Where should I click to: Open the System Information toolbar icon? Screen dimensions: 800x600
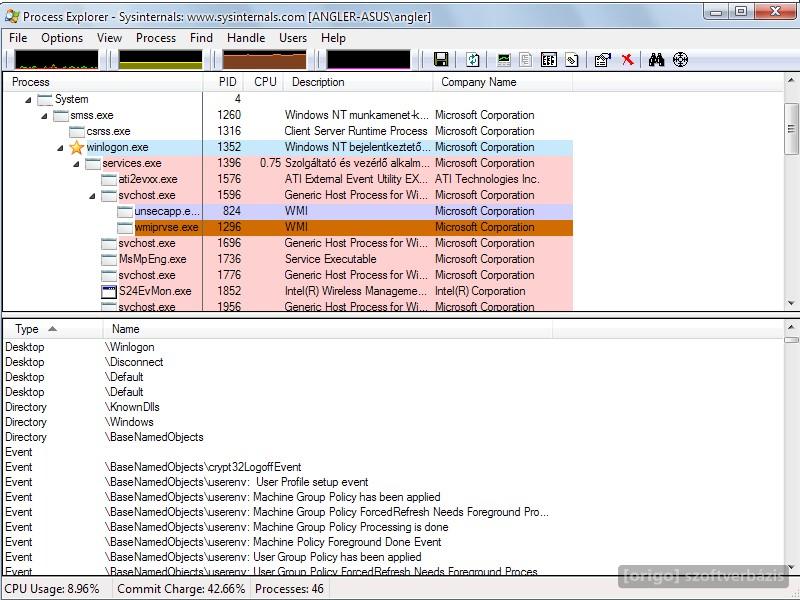(504, 60)
